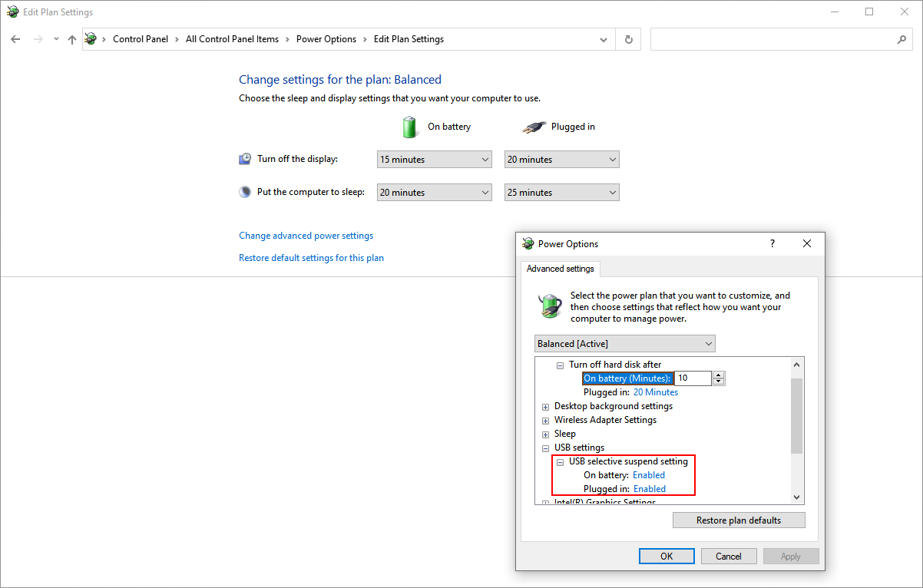Click the Restore plan defaults button
Viewport: 923px width, 588px height.
(x=738, y=520)
